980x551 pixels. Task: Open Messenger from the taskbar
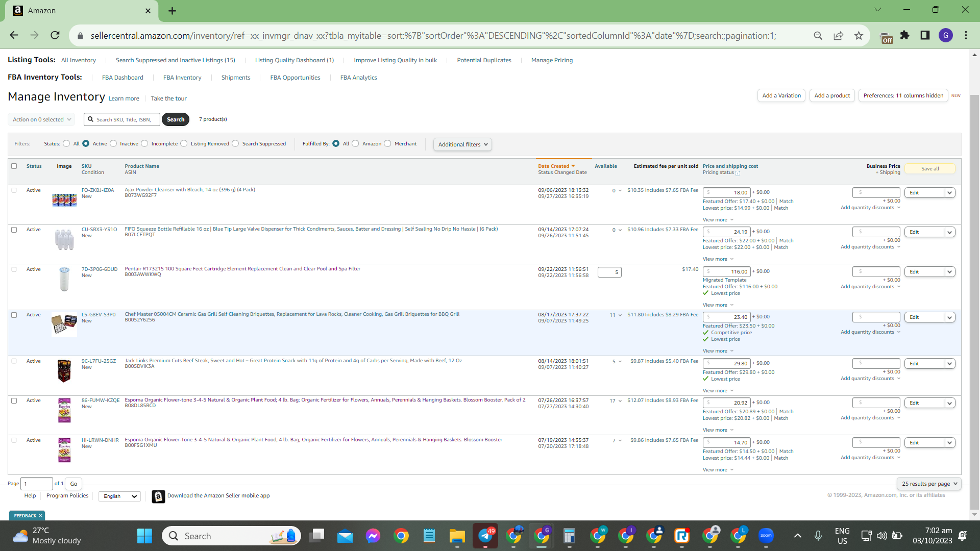coord(373,536)
